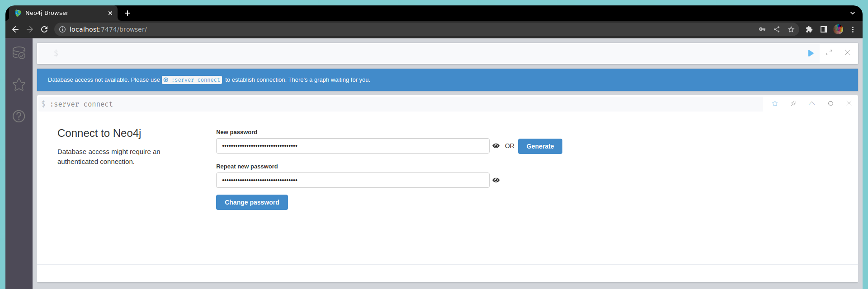Image resolution: width=868 pixels, height=289 pixels.
Task: Reveal the New password text
Action: pos(496,146)
